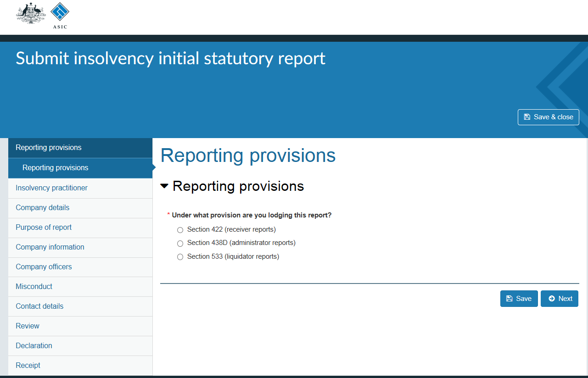This screenshot has width=588, height=378.
Task: Open Company details in the sidebar
Action: tap(80, 208)
